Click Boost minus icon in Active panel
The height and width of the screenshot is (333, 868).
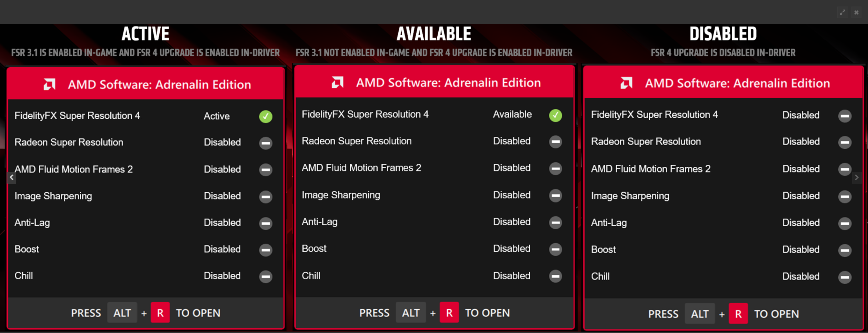coord(266,249)
